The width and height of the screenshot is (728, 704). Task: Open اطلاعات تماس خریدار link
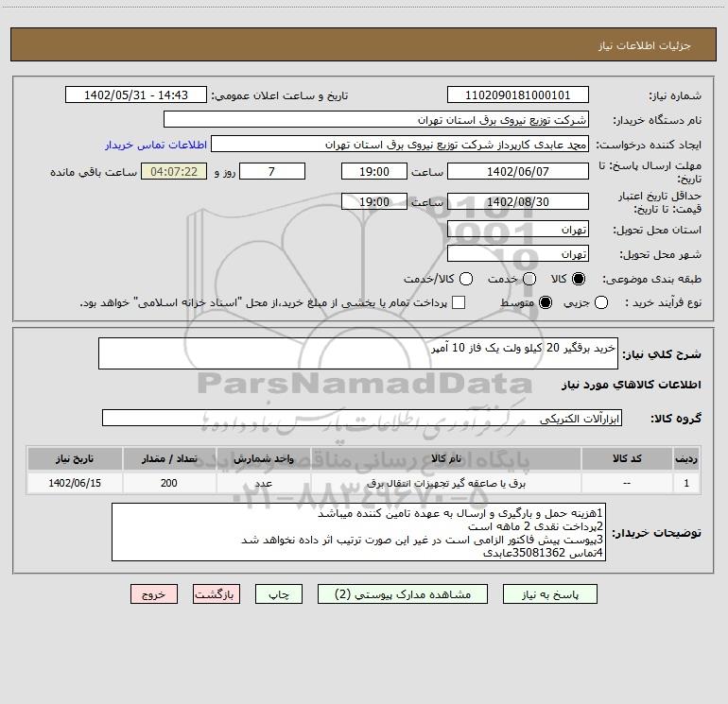[156, 145]
